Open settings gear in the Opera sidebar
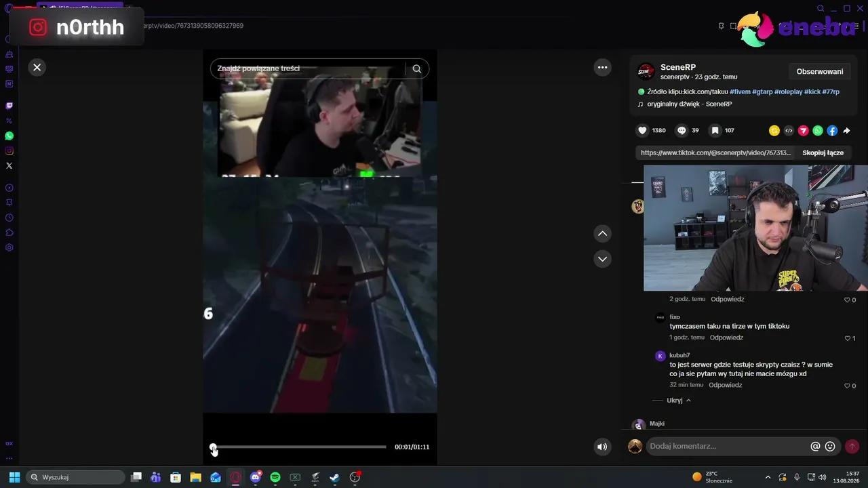The height and width of the screenshot is (488, 868). 9,247
